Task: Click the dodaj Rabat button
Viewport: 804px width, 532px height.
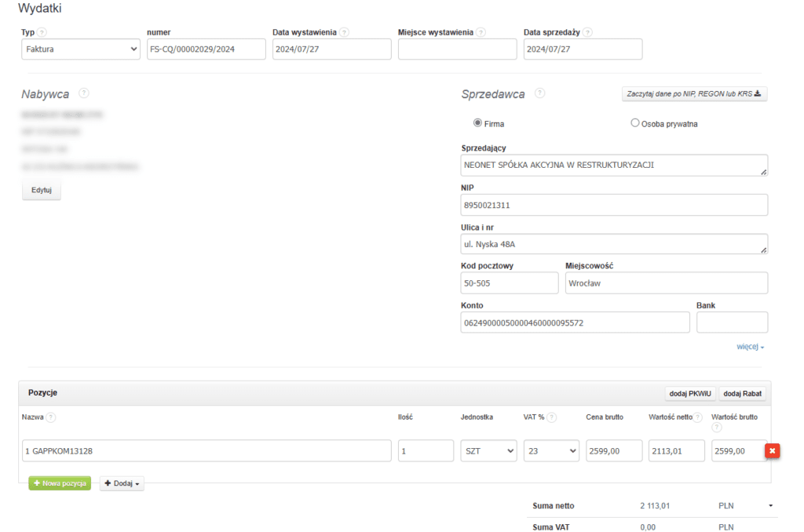Action: (x=742, y=393)
